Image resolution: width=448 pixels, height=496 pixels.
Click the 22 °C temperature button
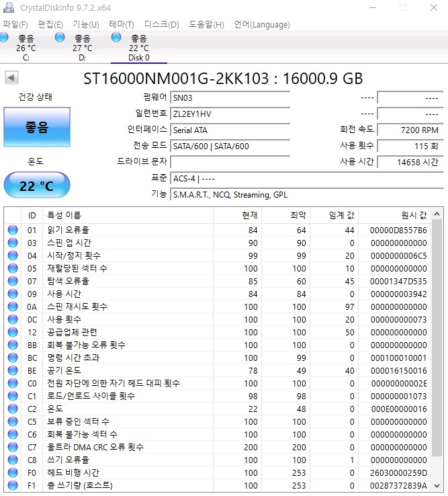click(37, 185)
